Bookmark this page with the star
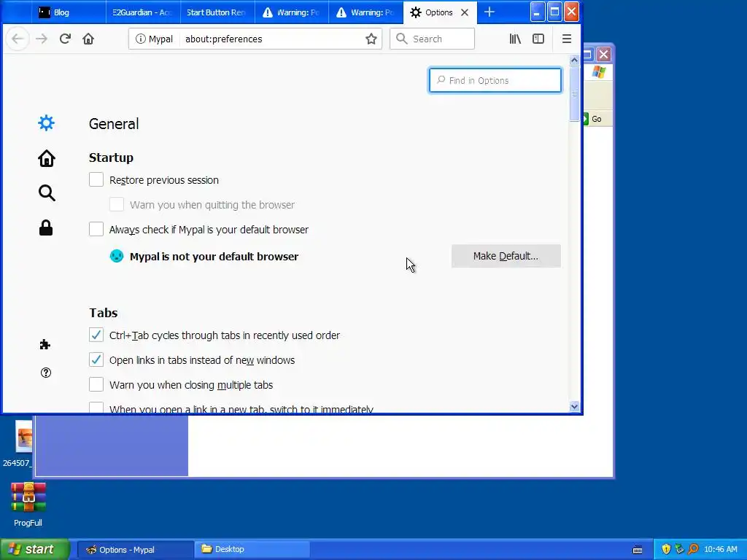The image size is (747, 560). pyautogui.click(x=371, y=39)
